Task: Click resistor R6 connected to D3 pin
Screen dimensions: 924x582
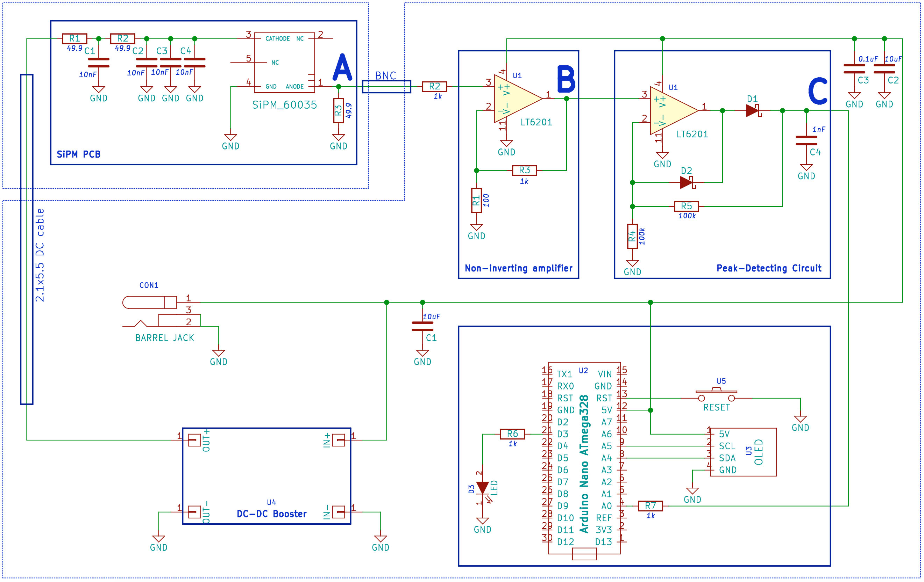Action: [512, 434]
